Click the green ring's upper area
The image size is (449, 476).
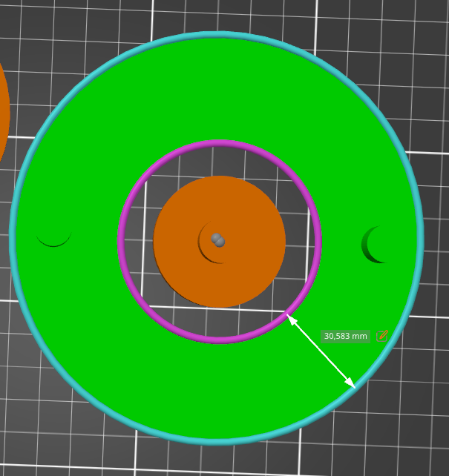pos(219,89)
